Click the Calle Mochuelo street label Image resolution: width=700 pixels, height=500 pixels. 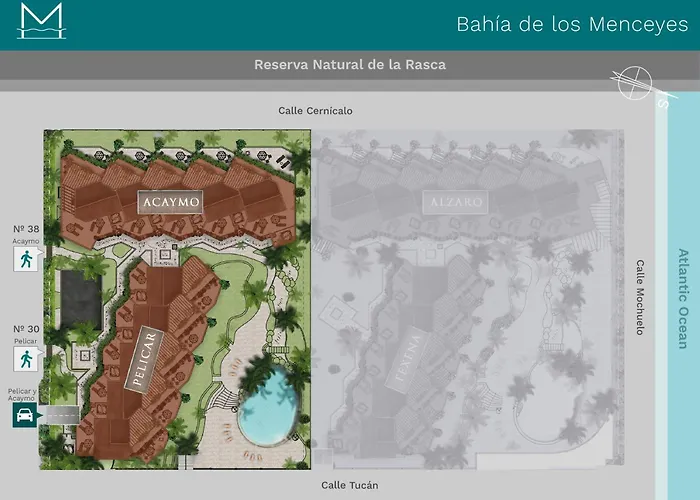(640, 297)
